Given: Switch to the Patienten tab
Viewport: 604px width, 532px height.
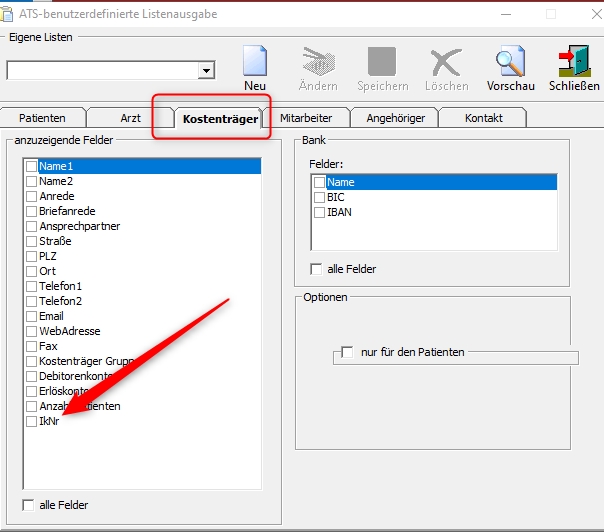Looking at the screenshot, I should [x=42, y=118].
